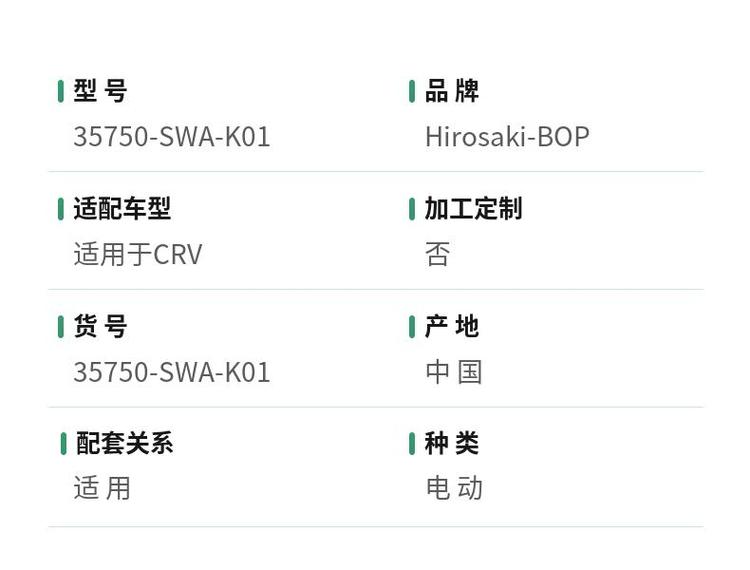Click the green marker beside 型号
The height and width of the screenshot is (570, 750).
61,91
